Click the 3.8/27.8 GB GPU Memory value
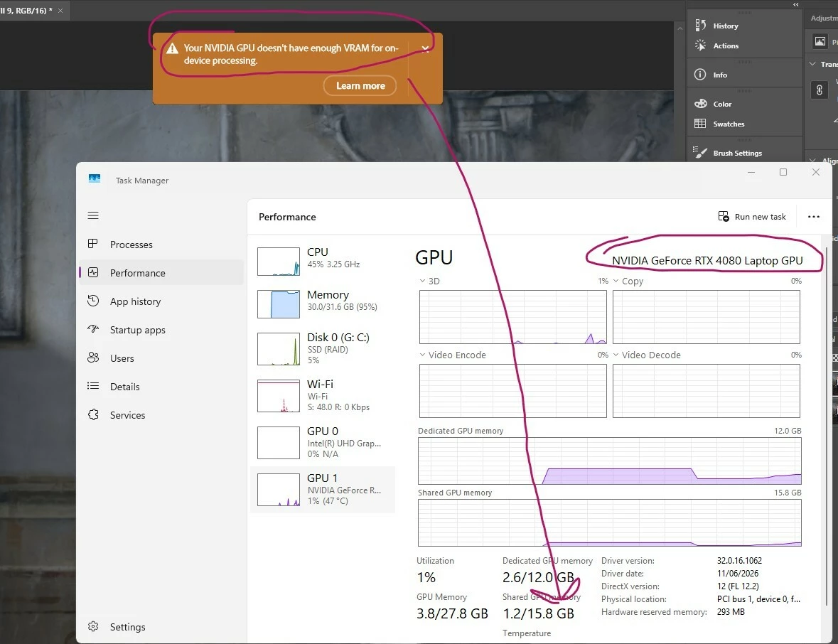 452,613
